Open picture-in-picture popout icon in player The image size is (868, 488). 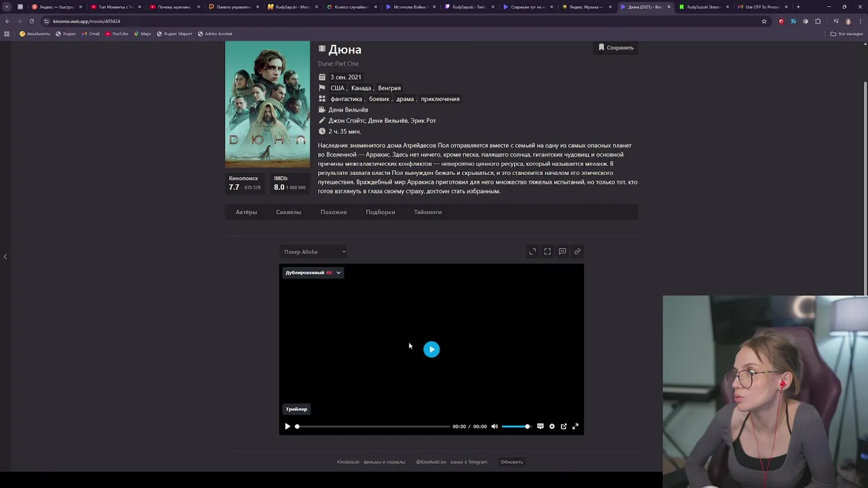[564, 426]
